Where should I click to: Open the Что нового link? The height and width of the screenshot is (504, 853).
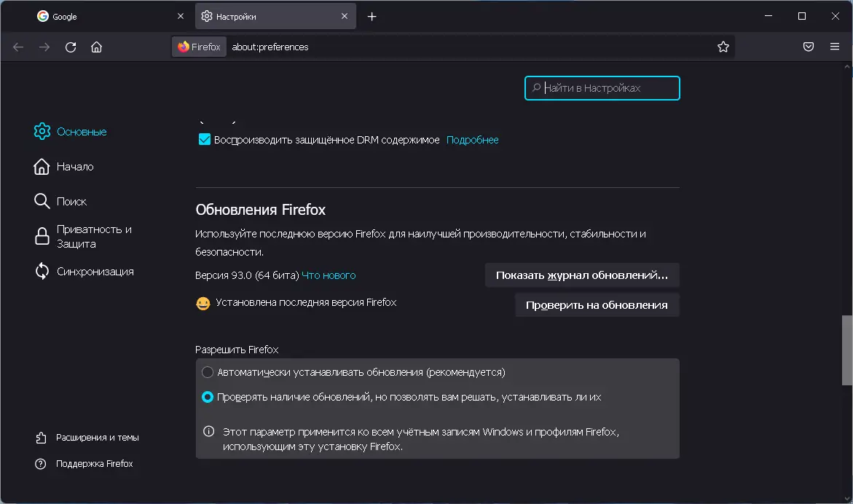tap(329, 275)
